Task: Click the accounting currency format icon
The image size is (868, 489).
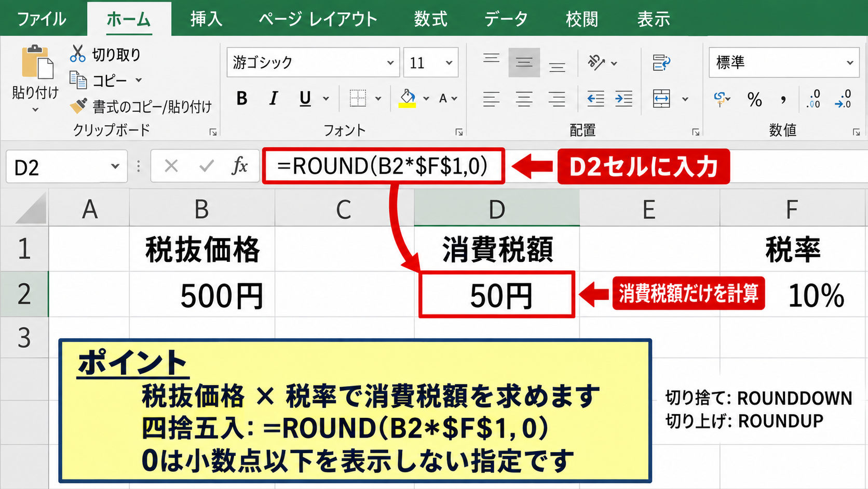Action: pos(721,98)
